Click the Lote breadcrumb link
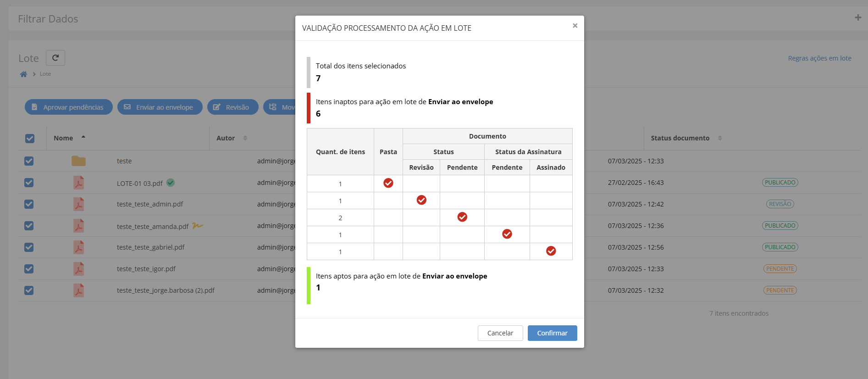This screenshot has height=379, width=868. point(45,74)
